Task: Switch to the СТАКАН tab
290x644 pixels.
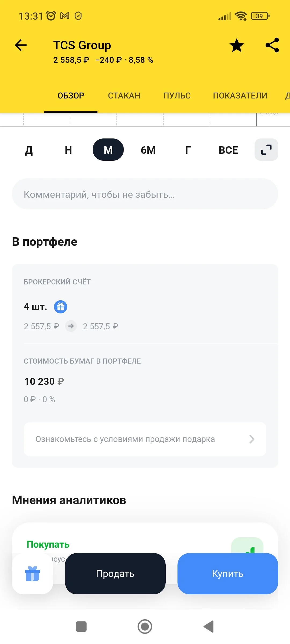Action: click(x=124, y=96)
